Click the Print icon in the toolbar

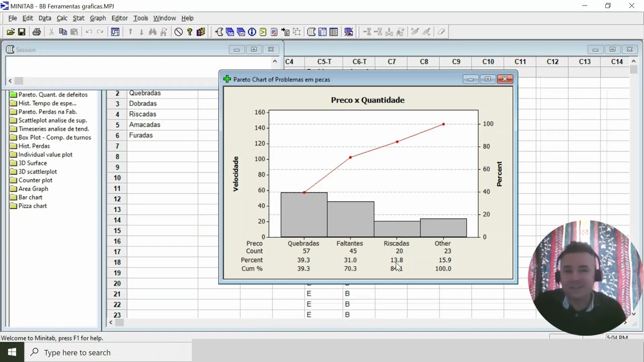point(36,32)
